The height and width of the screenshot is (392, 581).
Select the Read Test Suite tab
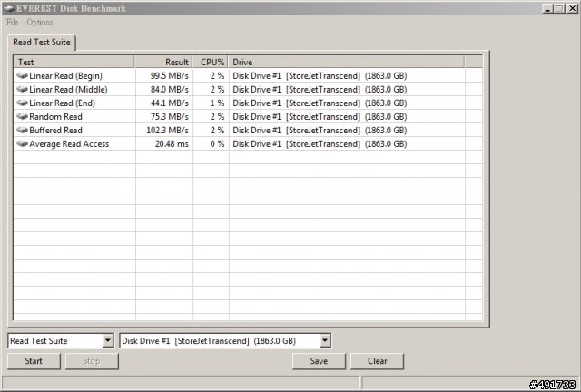(x=42, y=43)
